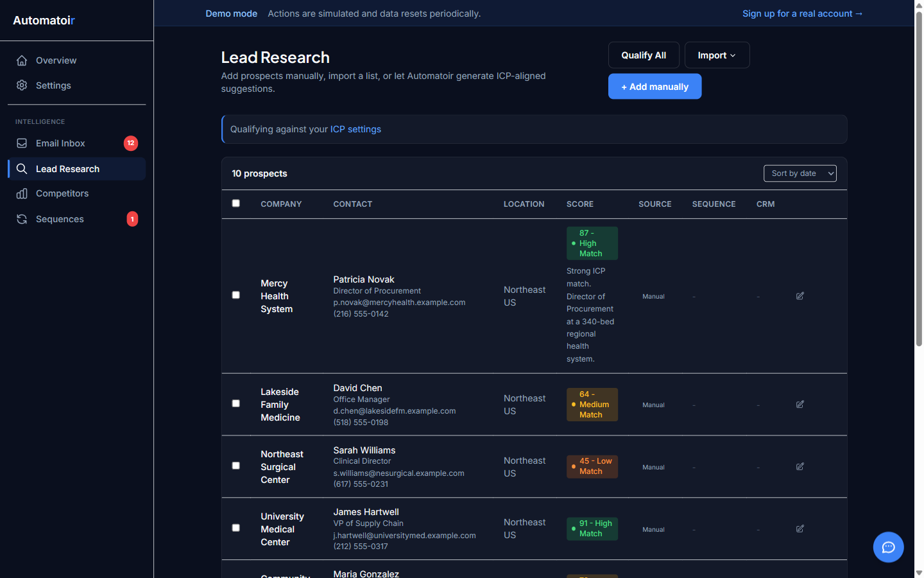Check the Mercy Health System row
924x578 pixels.
pos(235,295)
